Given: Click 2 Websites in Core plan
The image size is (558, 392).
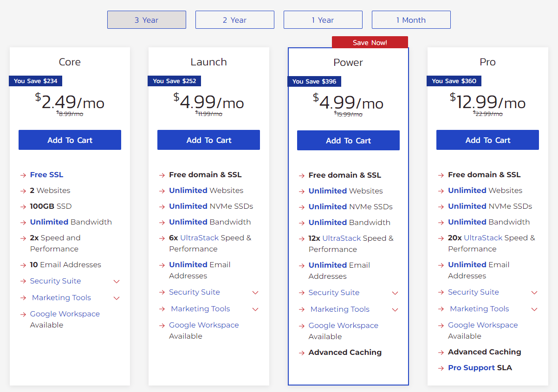Looking at the screenshot, I should [x=50, y=190].
